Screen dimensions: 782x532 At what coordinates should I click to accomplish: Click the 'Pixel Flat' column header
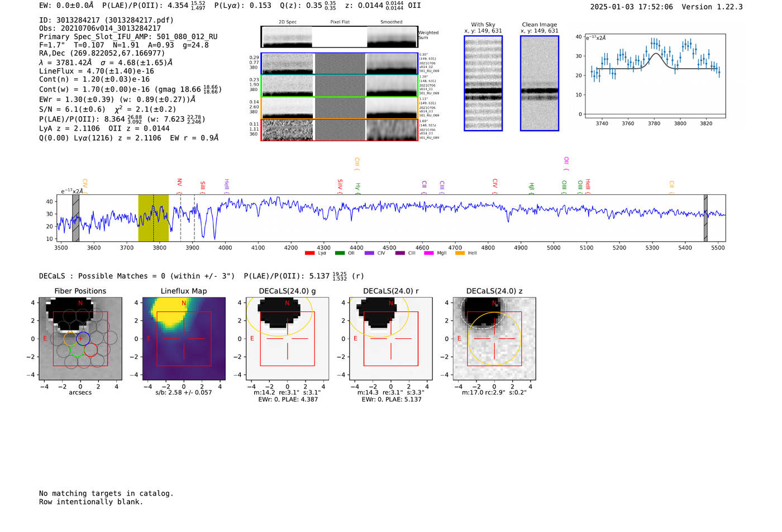(x=340, y=22)
